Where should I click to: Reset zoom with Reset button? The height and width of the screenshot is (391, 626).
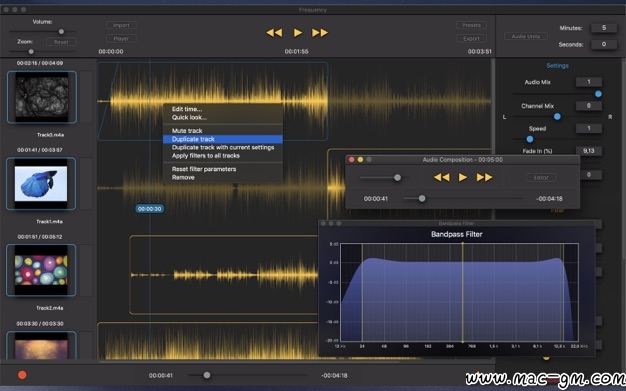point(61,42)
